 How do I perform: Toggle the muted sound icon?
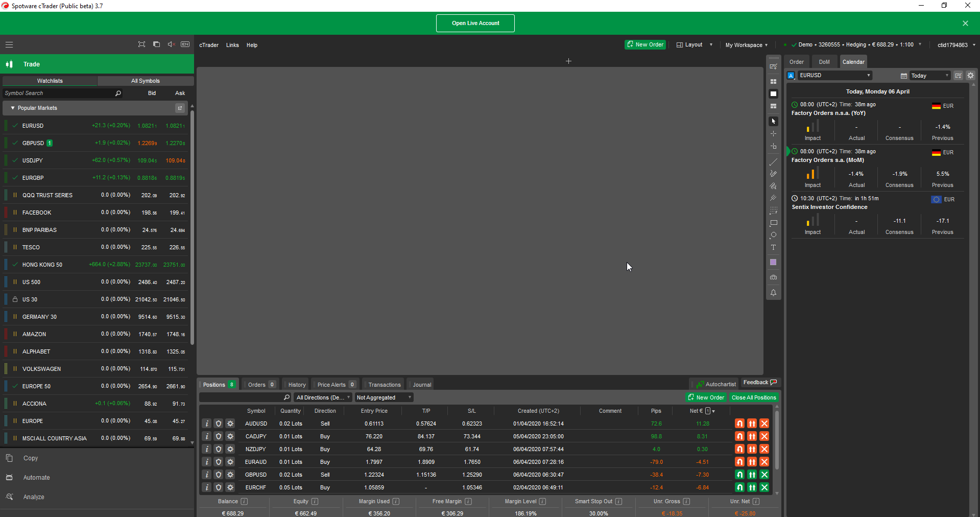coord(171,44)
